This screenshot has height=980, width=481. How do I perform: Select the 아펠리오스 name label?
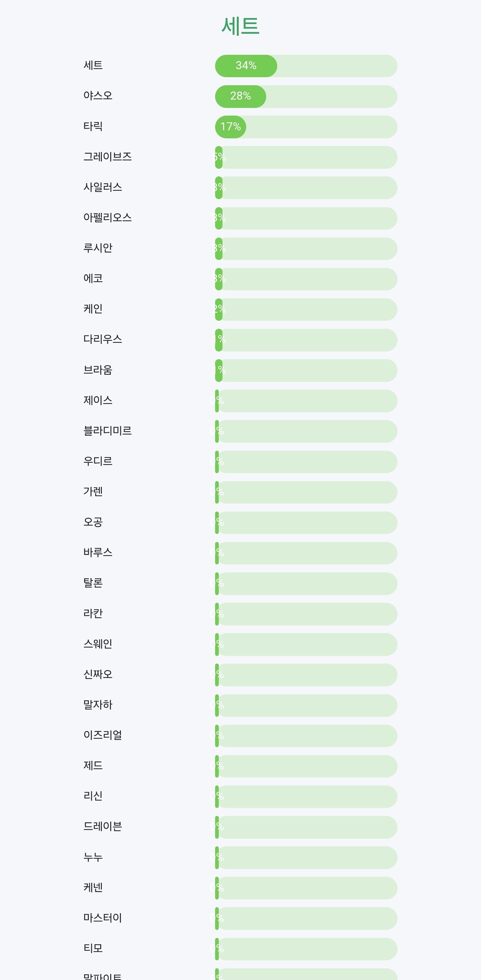click(x=108, y=218)
